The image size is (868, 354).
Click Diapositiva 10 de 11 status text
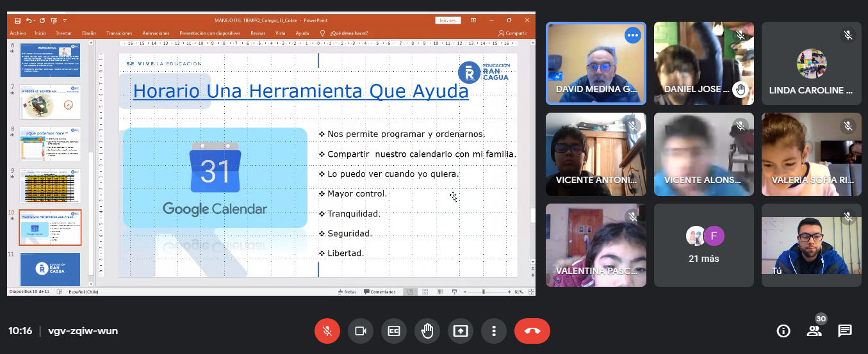click(x=29, y=292)
